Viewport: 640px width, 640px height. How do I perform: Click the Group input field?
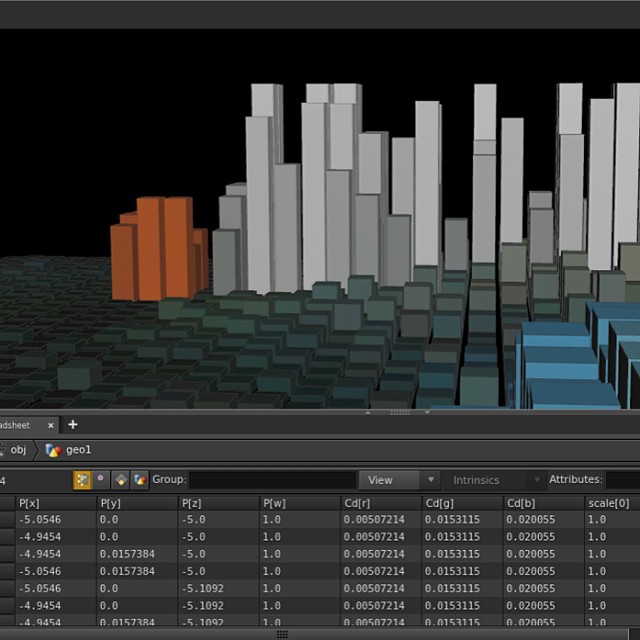(x=272, y=480)
